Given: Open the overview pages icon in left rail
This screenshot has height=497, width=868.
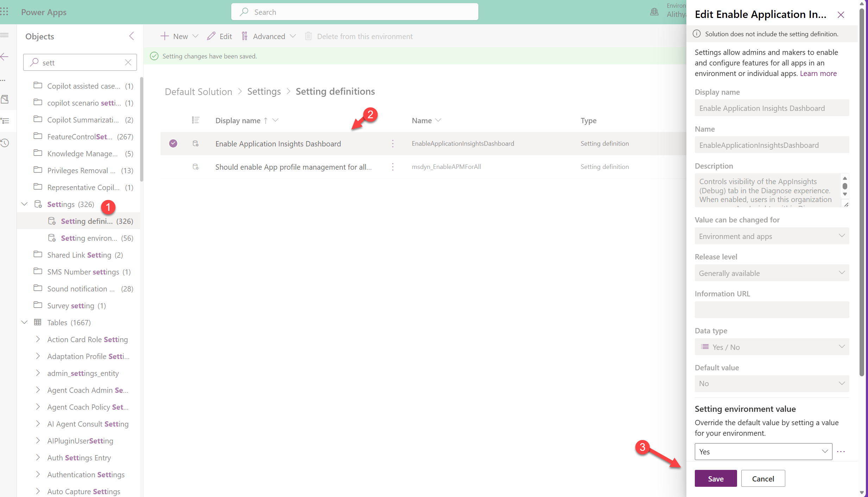Looking at the screenshot, I should click(5, 99).
